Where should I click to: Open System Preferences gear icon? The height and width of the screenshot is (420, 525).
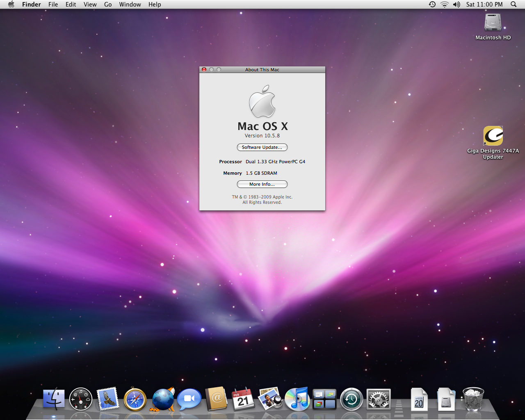click(379, 399)
